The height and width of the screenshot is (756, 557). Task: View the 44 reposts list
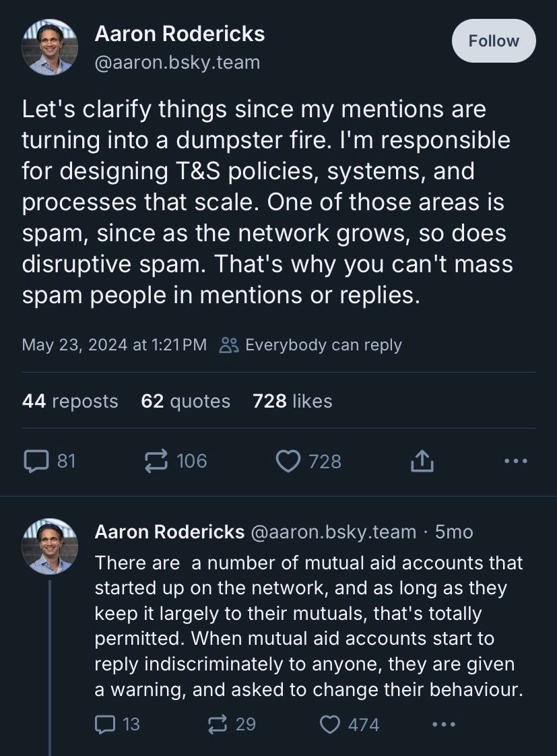click(x=70, y=402)
